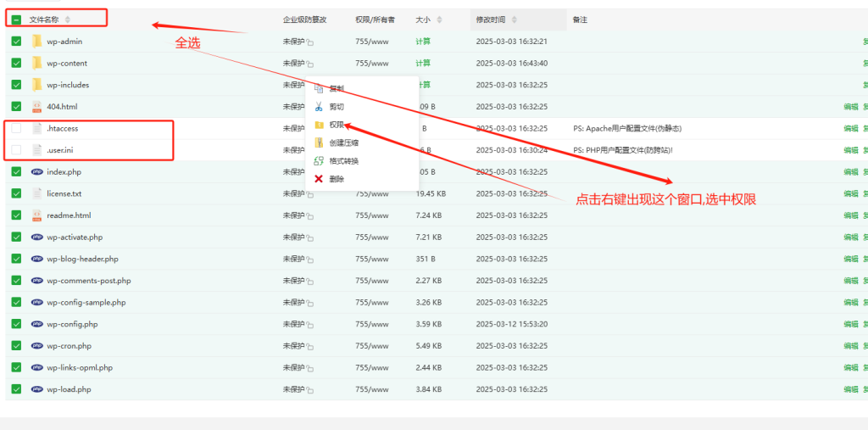Click the wp-admin folder icon
Image resolution: width=868 pixels, height=430 pixels.
(36, 42)
